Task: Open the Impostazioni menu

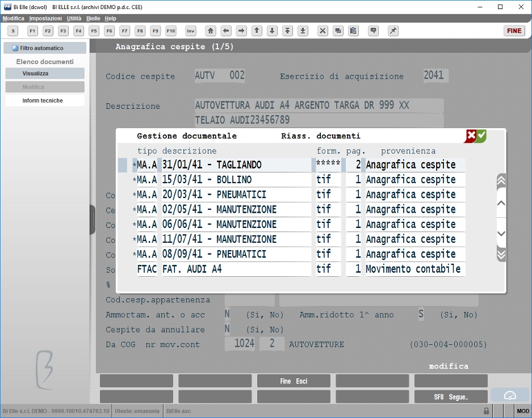Action: coord(45,18)
